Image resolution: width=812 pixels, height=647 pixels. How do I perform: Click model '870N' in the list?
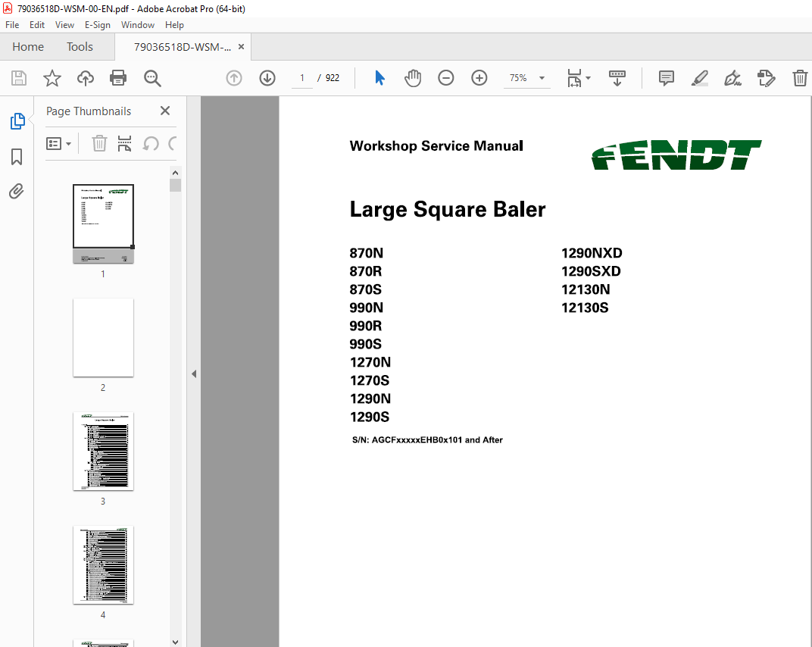pos(366,253)
